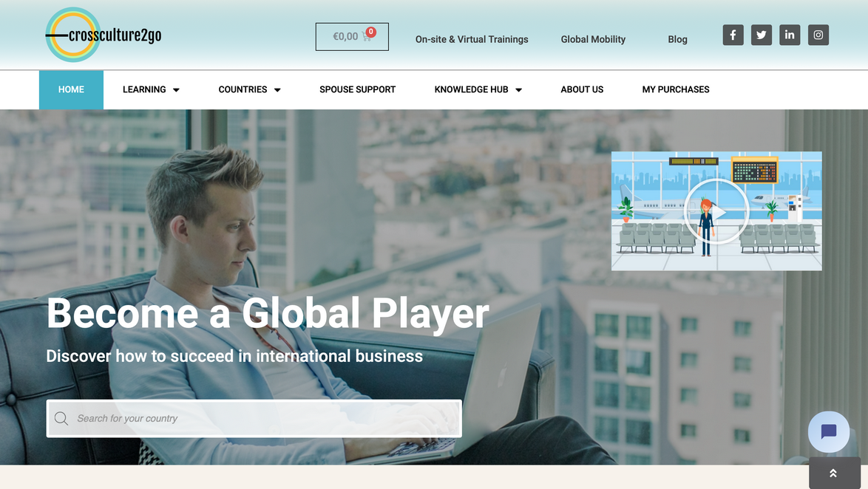Open the Instagram social icon
The image size is (868, 489).
(x=818, y=35)
